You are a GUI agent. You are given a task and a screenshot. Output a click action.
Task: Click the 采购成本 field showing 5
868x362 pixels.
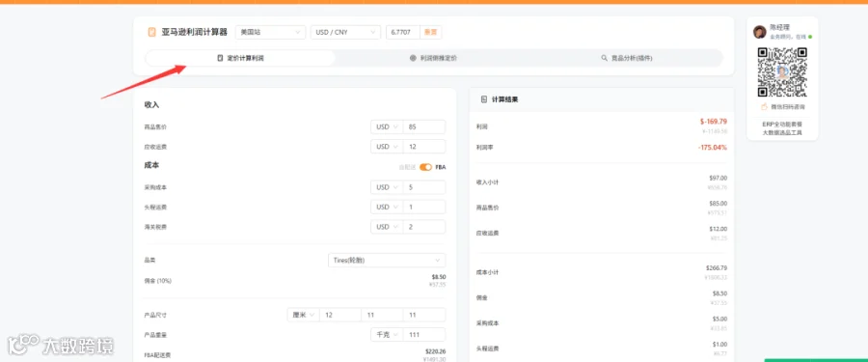coord(424,187)
